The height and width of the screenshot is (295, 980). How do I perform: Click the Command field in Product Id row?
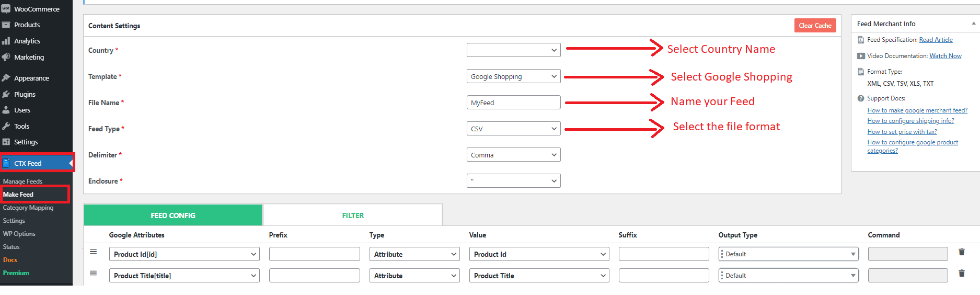pyautogui.click(x=908, y=254)
